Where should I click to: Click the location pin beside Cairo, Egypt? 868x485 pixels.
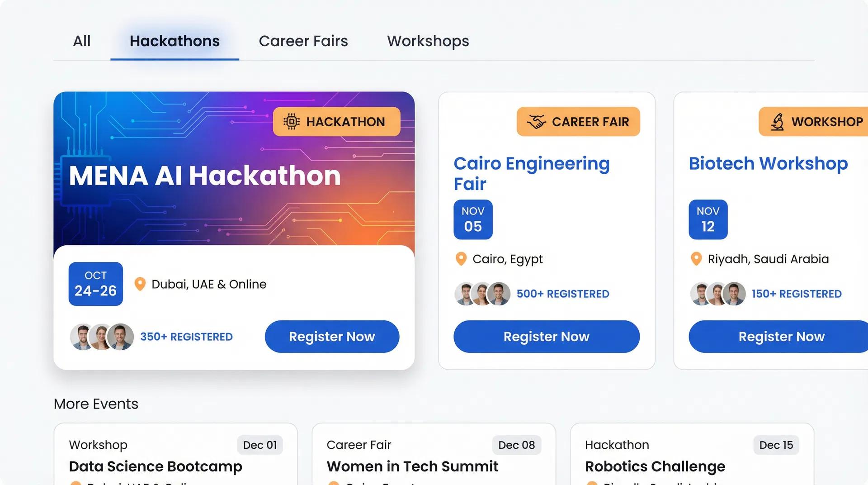click(x=461, y=259)
